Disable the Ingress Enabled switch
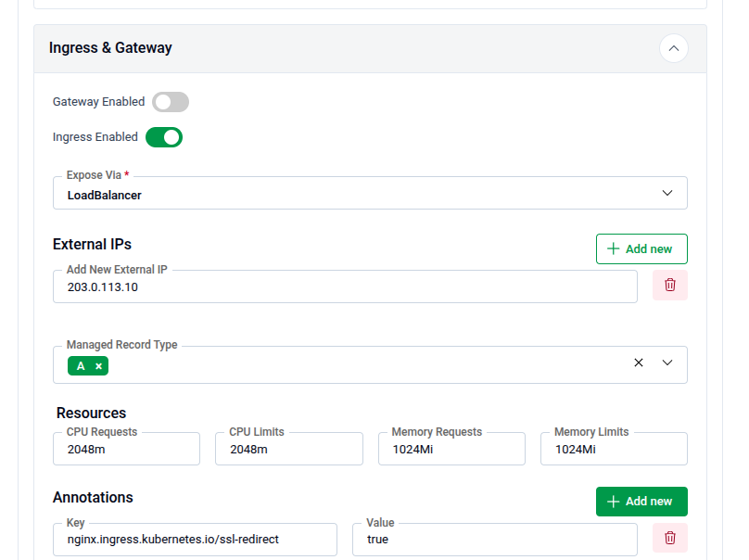Image resolution: width=749 pixels, height=560 pixels. (164, 137)
